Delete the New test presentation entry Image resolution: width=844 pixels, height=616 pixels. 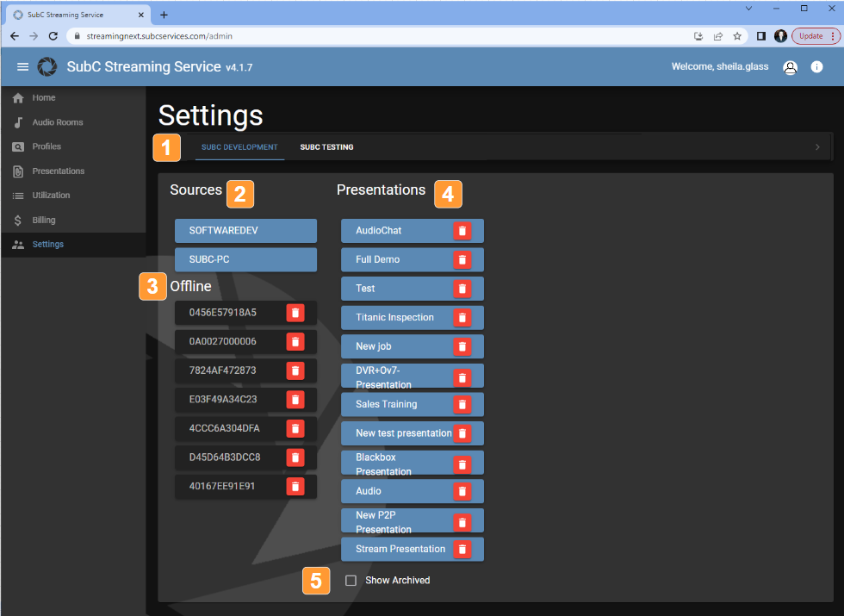point(462,433)
